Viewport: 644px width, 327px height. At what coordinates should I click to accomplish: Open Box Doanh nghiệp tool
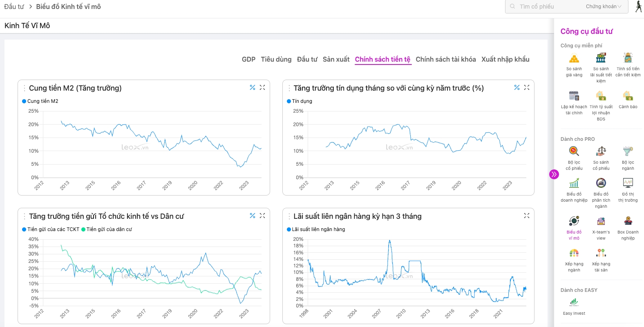pos(628,228)
